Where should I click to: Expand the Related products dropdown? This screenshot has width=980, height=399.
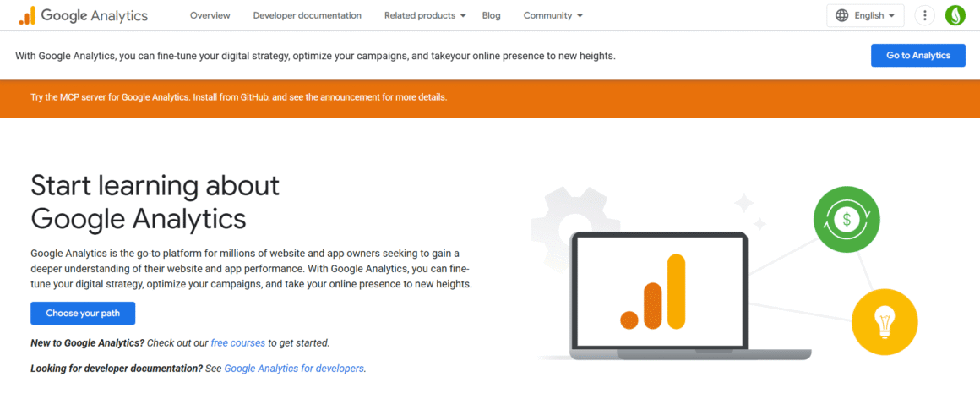[x=425, y=15]
